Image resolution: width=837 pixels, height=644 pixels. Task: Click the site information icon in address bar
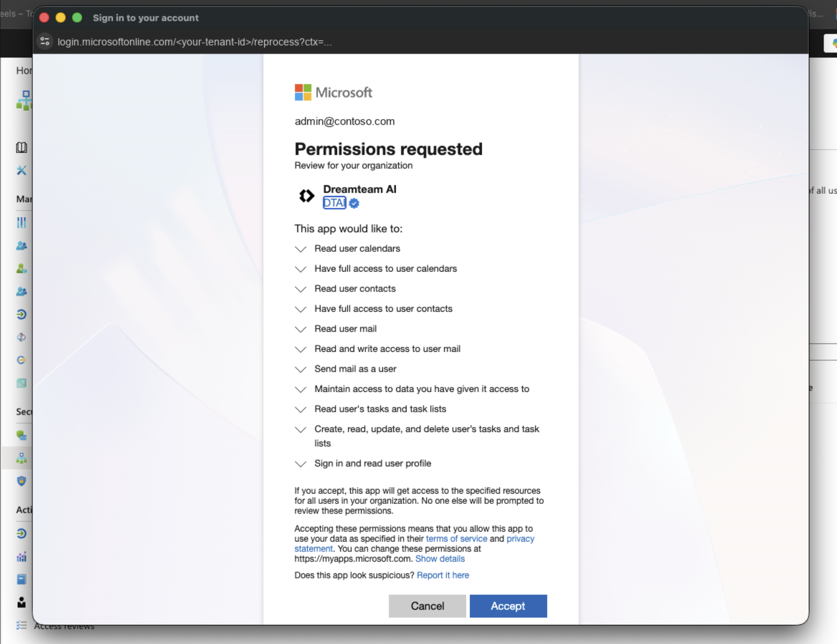click(x=45, y=41)
